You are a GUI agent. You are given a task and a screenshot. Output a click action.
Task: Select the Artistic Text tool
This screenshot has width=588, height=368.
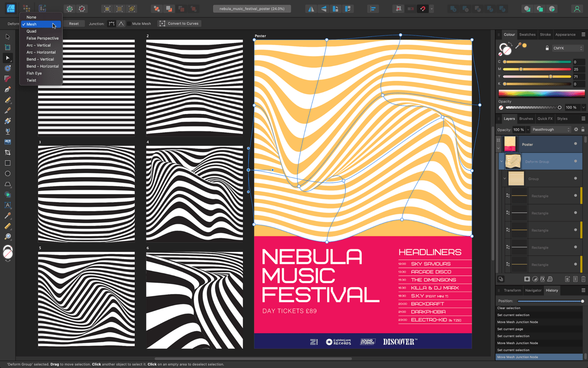pos(7,205)
